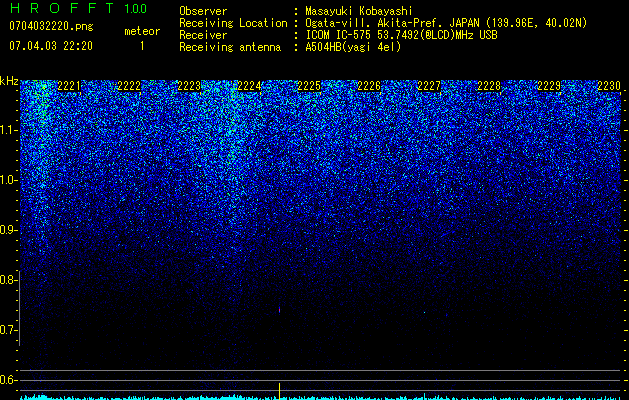This screenshot has height=400, width=629.
Task: Click the observer name Masayuki Kobayashi
Action: (359, 11)
